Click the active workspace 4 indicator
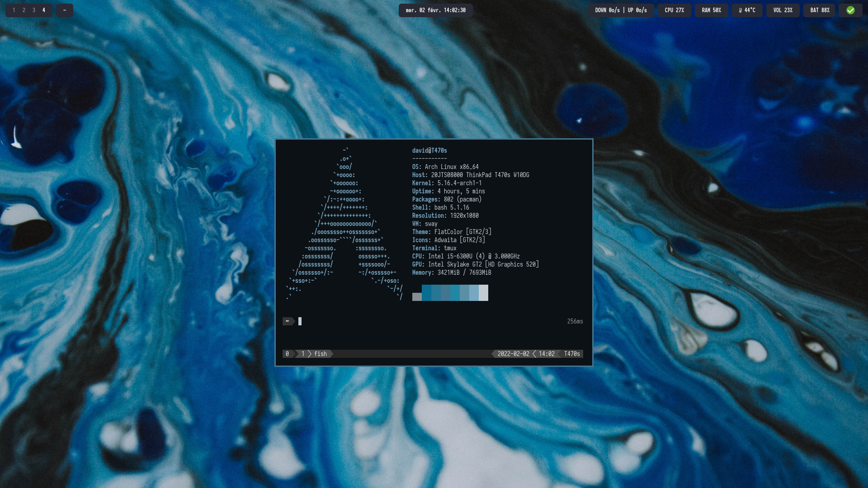868x488 pixels. (x=44, y=10)
